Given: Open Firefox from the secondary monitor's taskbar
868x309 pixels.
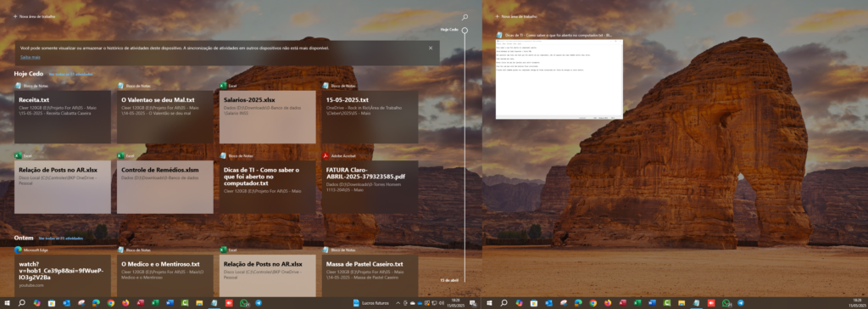Looking at the screenshot, I should [x=608, y=303].
